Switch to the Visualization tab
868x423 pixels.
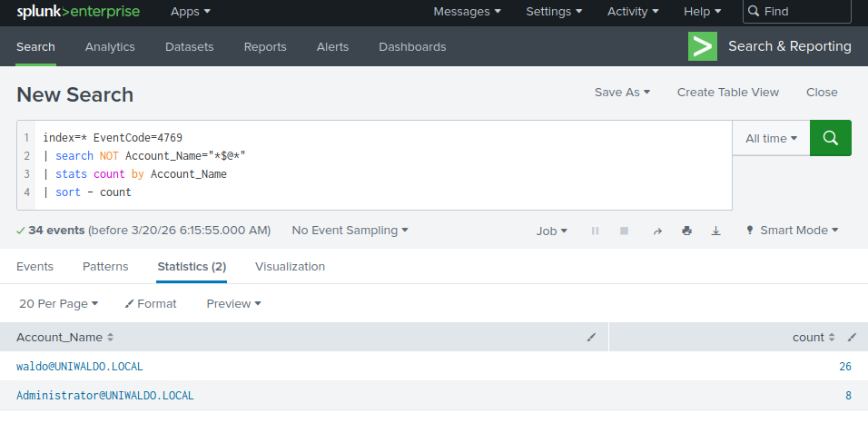coord(290,266)
